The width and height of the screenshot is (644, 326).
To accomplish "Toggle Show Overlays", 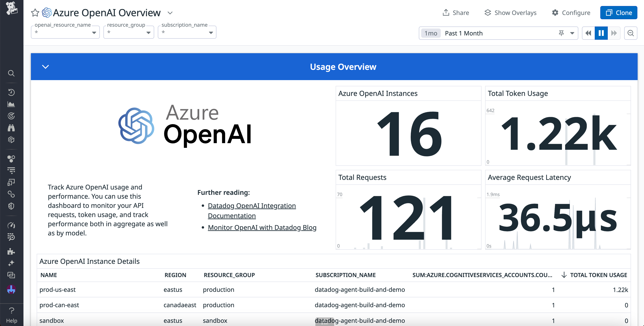I will coord(510,13).
